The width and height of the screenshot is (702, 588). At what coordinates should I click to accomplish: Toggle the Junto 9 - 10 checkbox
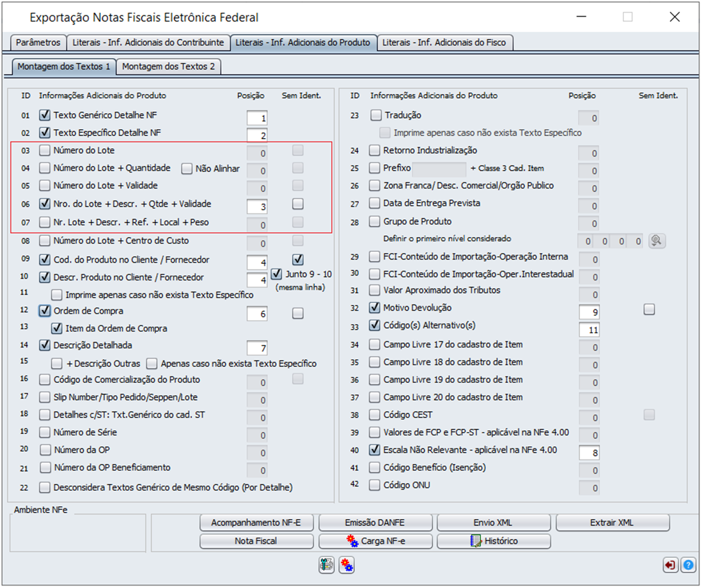pyautogui.click(x=276, y=274)
